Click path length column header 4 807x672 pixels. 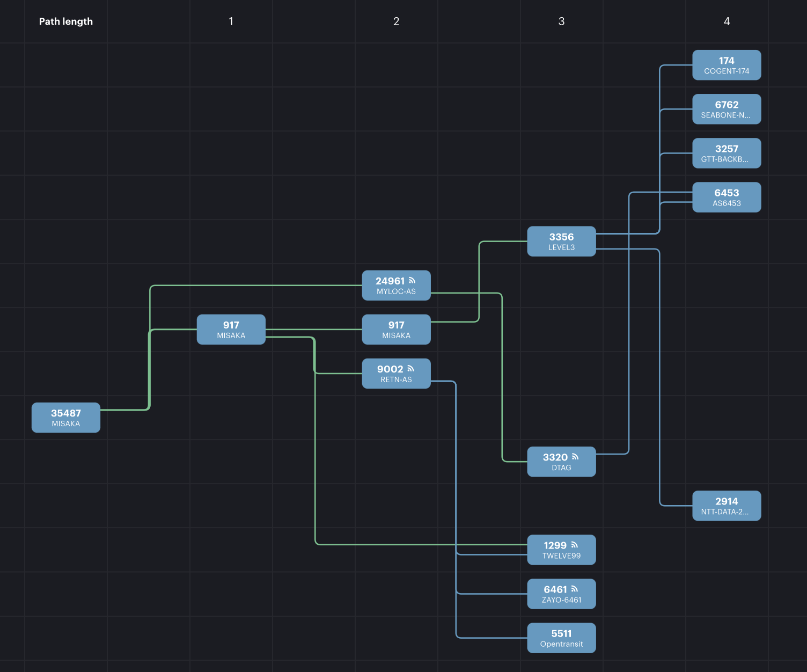pyautogui.click(x=727, y=21)
